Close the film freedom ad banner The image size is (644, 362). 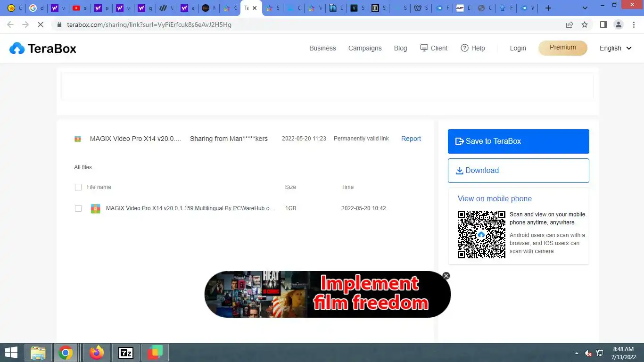[446, 276]
